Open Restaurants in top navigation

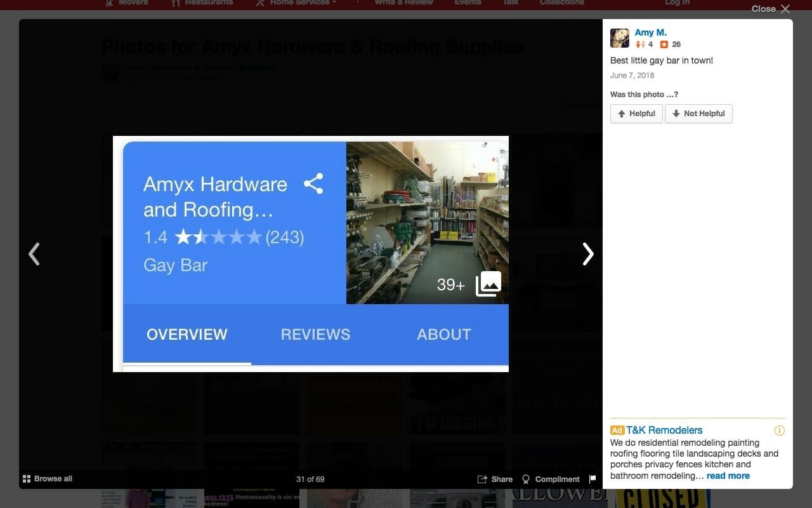[x=202, y=3]
